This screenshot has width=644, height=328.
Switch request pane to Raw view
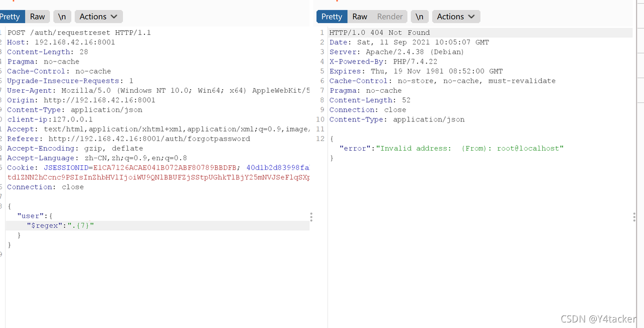(x=37, y=17)
